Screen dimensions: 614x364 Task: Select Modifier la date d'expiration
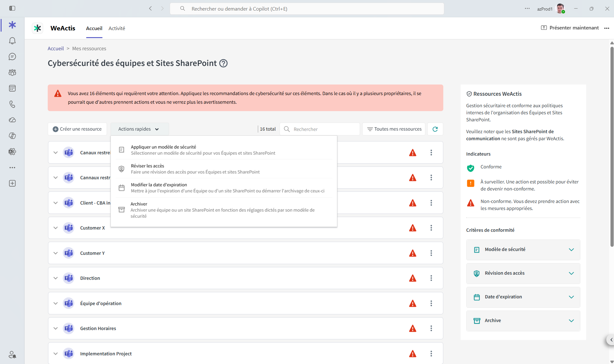coord(224,188)
